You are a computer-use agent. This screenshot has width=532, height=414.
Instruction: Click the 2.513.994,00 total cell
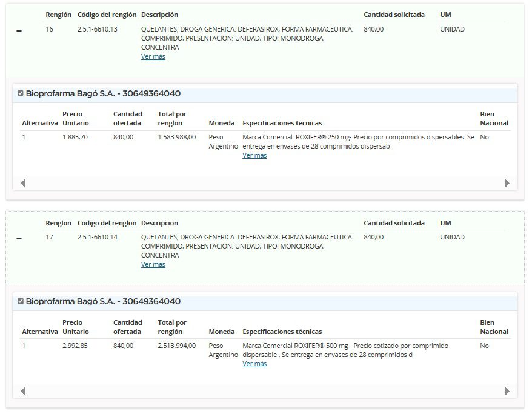[x=176, y=346]
